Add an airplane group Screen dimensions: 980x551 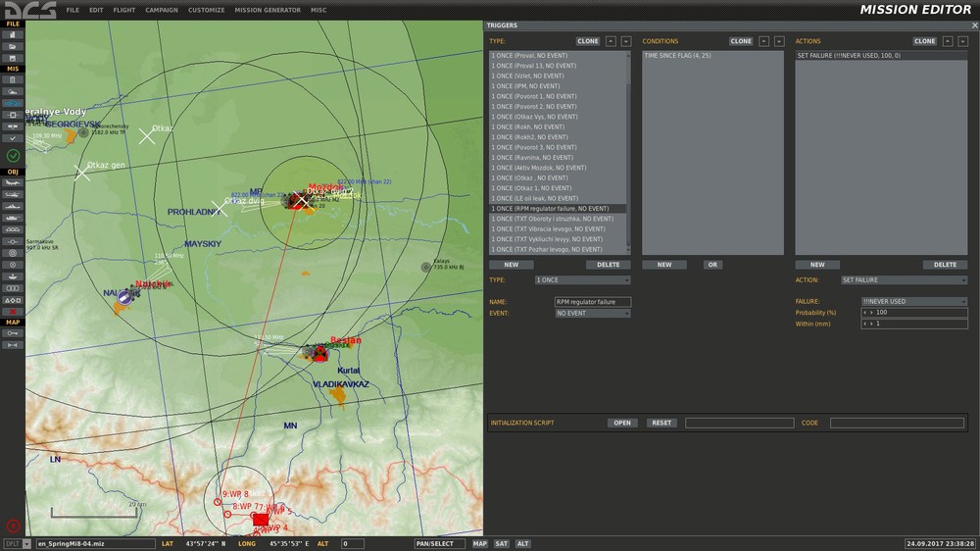click(x=13, y=182)
